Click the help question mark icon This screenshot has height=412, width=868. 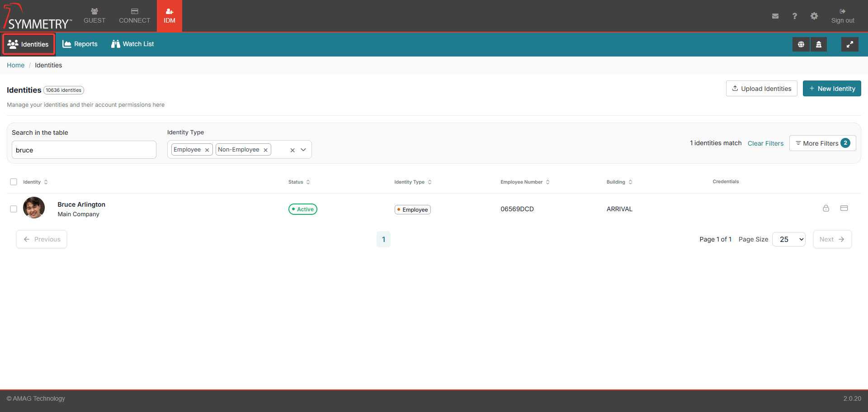click(x=794, y=16)
